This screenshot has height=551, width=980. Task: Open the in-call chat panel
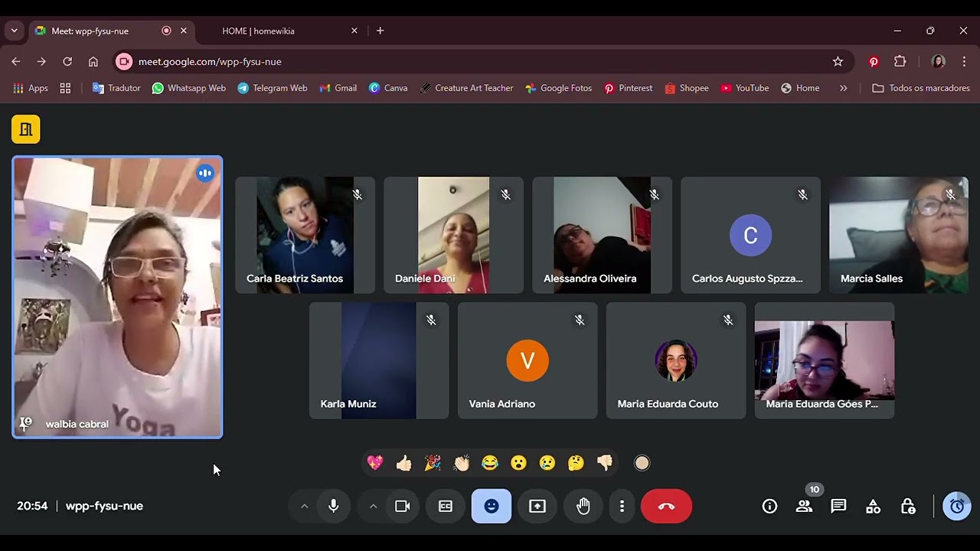838,506
